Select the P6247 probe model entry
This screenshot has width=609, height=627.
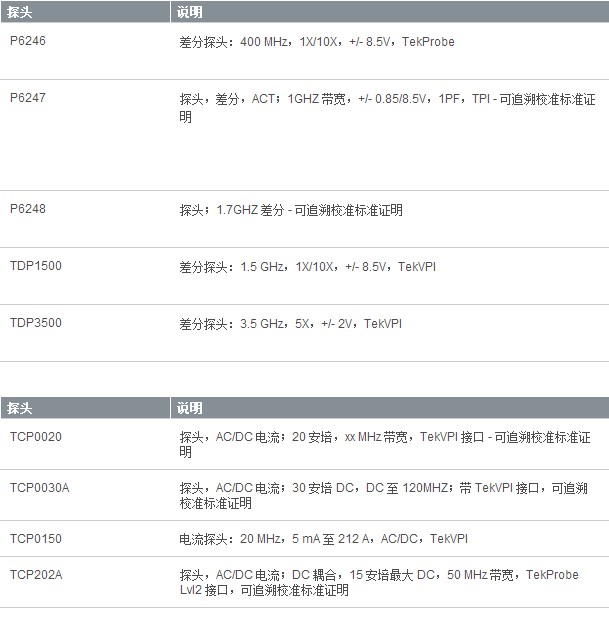pyautogui.click(x=28, y=98)
